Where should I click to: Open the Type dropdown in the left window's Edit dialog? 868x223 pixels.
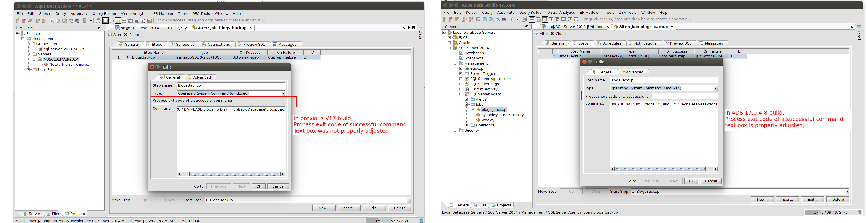[283, 94]
